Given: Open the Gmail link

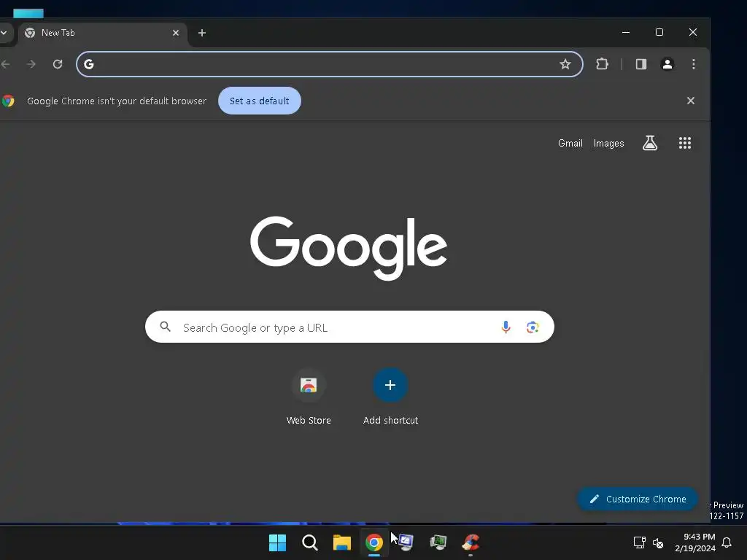Looking at the screenshot, I should point(570,143).
